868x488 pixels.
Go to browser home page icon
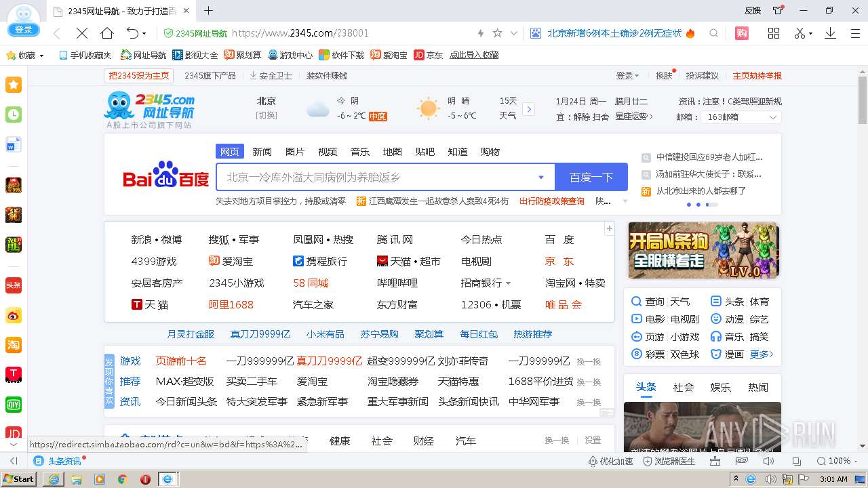coord(107,33)
